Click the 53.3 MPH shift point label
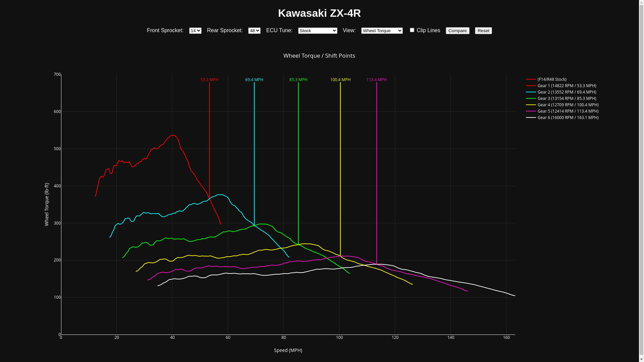The image size is (644, 362). click(209, 80)
